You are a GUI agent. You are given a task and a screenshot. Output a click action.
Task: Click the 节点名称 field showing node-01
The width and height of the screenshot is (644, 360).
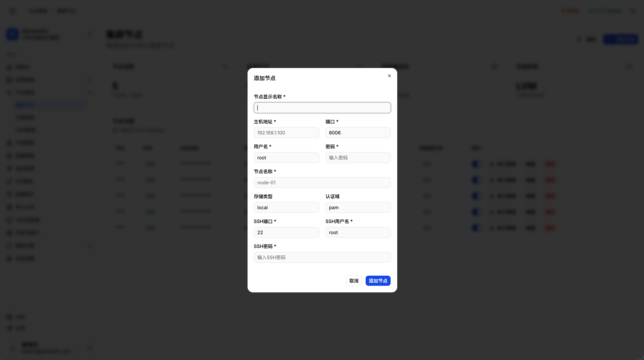(x=322, y=183)
